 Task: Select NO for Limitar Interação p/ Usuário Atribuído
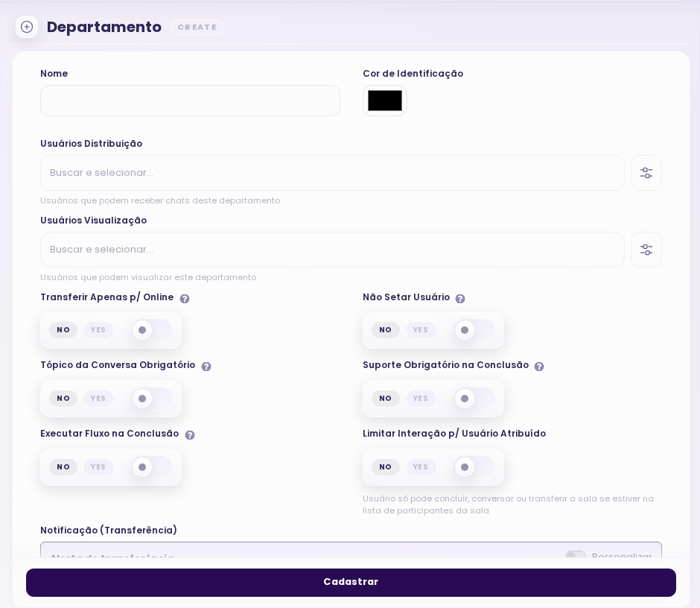[x=386, y=467]
